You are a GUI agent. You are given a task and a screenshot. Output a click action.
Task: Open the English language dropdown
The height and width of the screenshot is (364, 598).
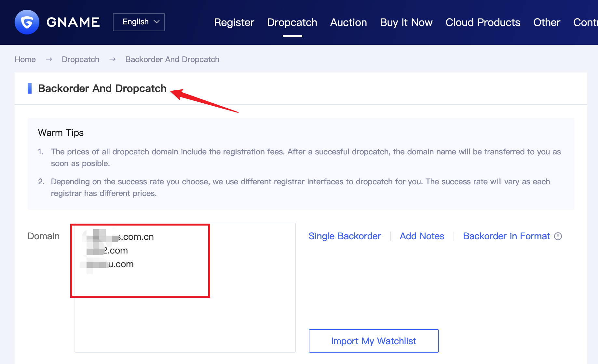pos(139,22)
